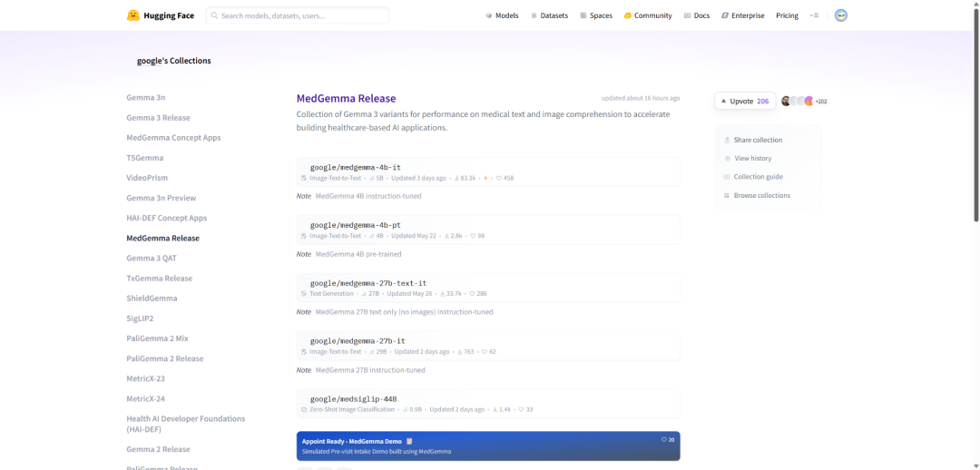The height and width of the screenshot is (470, 980).
Task: Select MedGemma Release in the sidebar
Action: (x=162, y=238)
